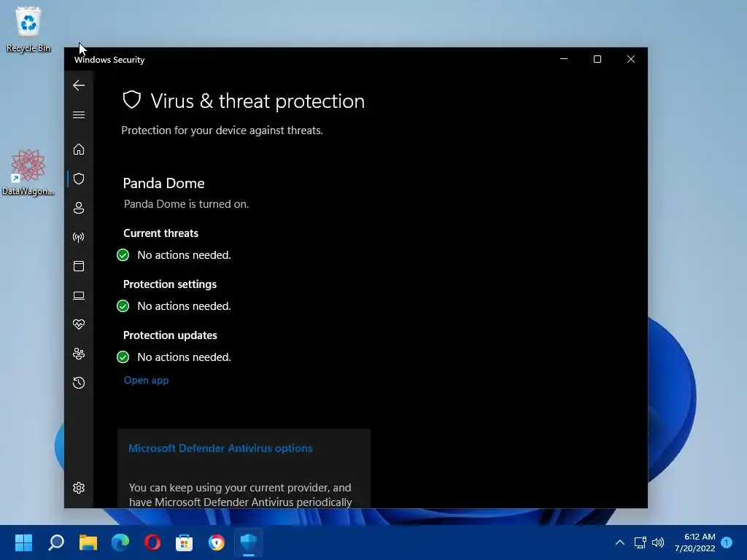Open Account protection person icon

pos(79,208)
